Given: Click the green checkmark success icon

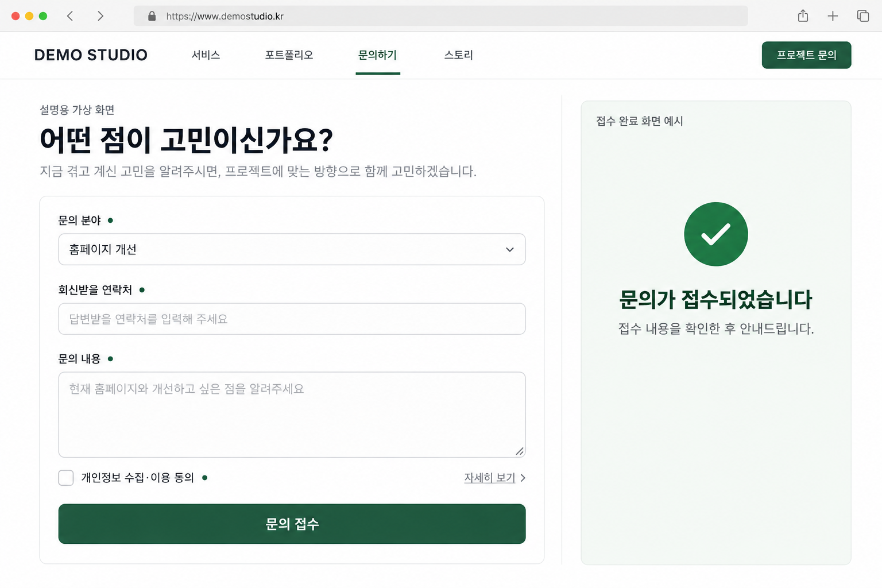Looking at the screenshot, I should click(x=715, y=234).
